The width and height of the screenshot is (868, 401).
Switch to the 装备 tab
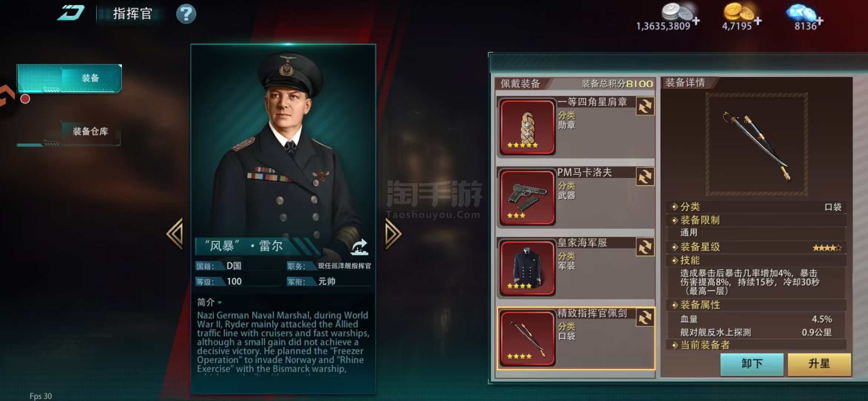click(69, 78)
